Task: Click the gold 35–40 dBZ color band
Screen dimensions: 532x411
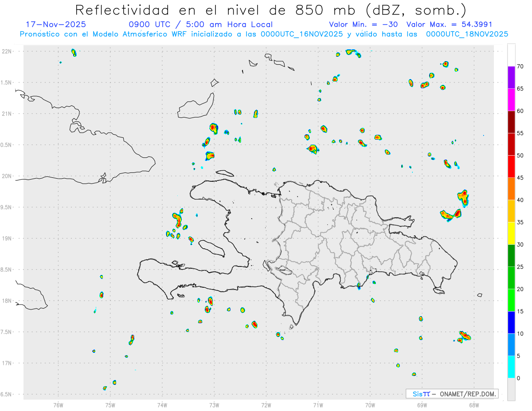Action: point(511,211)
